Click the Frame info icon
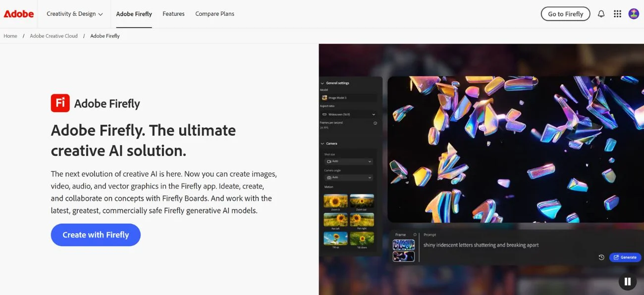The image size is (644, 295). click(x=415, y=235)
